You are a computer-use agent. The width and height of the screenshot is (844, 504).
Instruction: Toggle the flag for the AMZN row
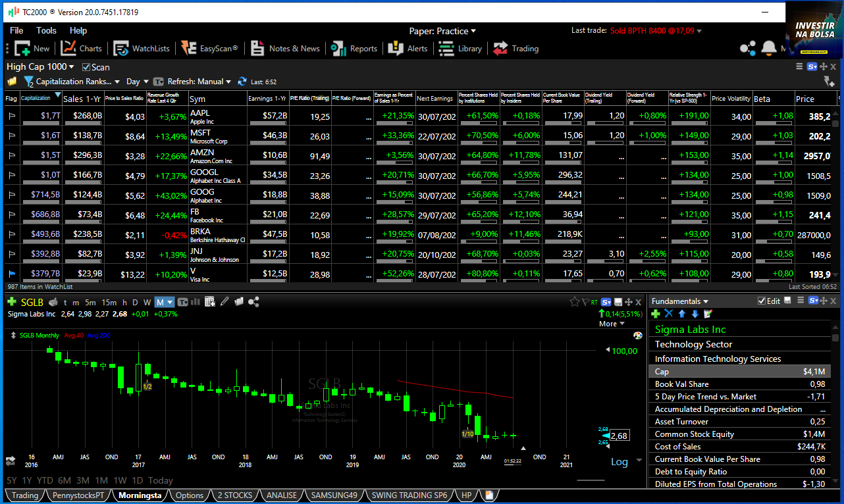[11, 156]
